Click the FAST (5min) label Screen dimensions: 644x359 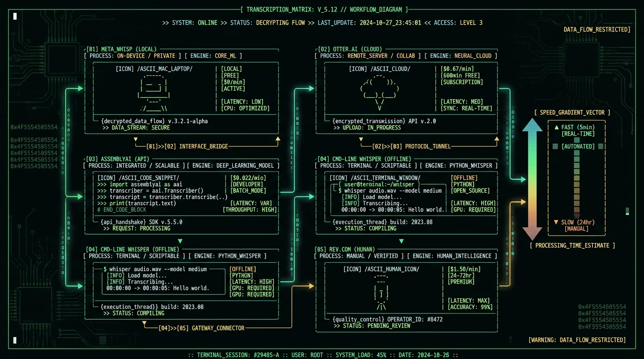tap(578, 127)
